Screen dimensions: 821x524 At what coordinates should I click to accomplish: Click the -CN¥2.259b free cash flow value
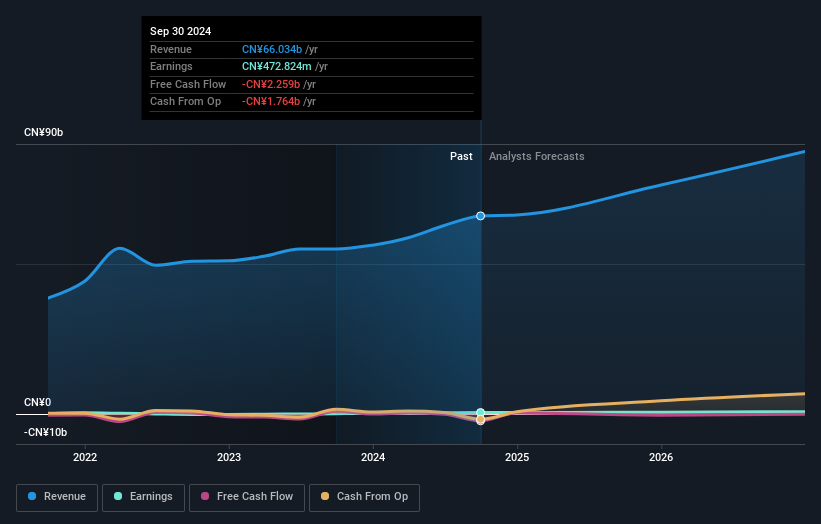(x=271, y=84)
